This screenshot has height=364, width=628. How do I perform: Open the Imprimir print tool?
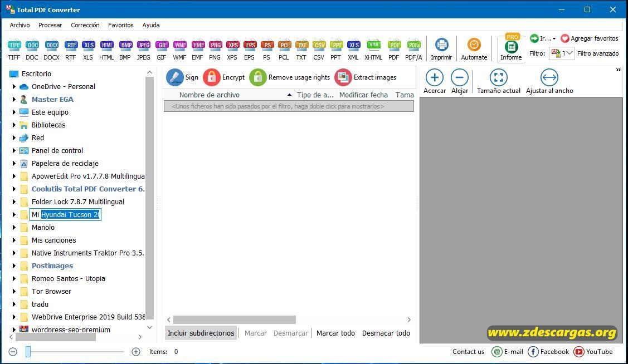point(441,50)
